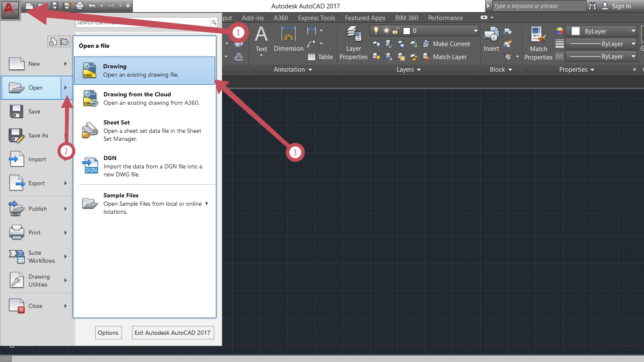Click Match Layer button
The width and height of the screenshot is (644, 362).
point(444,57)
